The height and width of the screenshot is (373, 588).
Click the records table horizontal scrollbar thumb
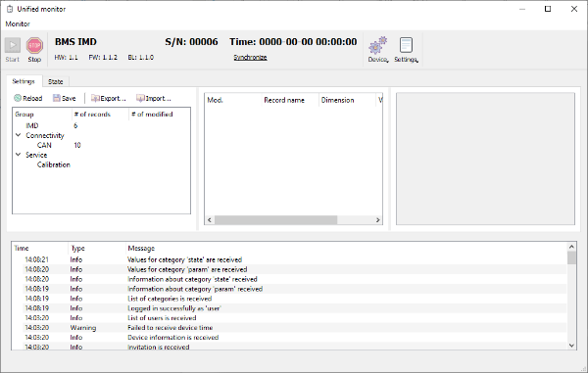click(275, 220)
